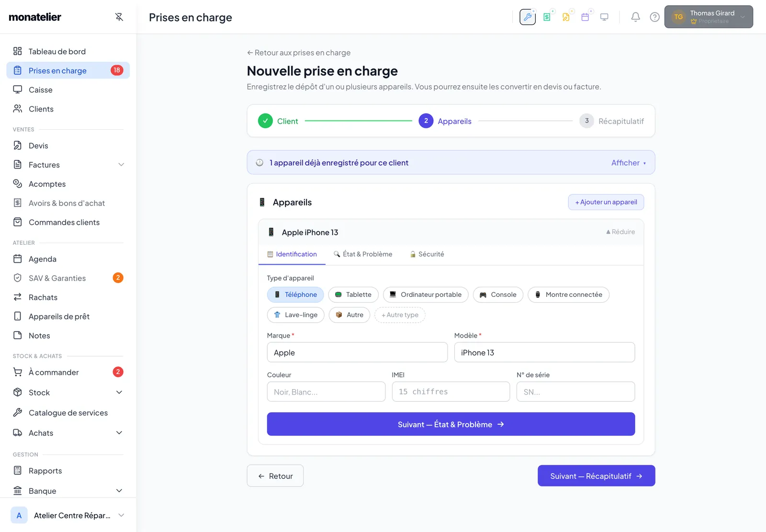Open the Clients section
Screen dimensions: 766x532
tap(68, 109)
